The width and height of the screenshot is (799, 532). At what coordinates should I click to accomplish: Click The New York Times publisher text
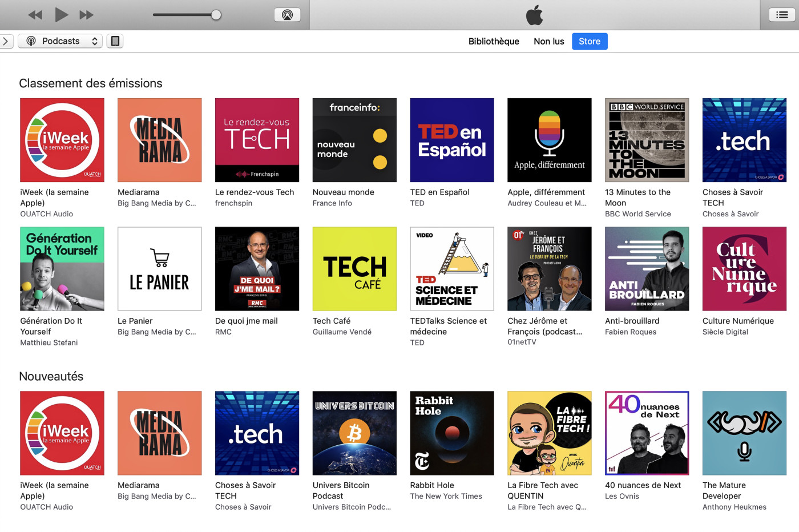tap(446, 496)
